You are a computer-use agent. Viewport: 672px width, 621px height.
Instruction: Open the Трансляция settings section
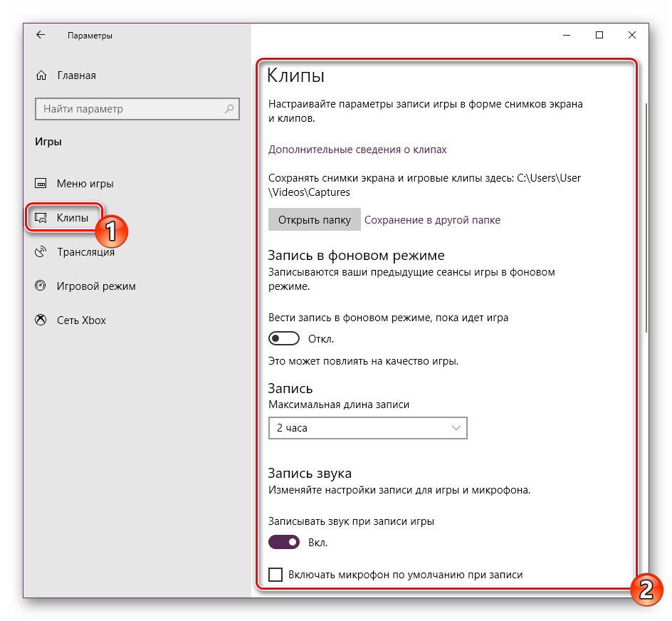[x=85, y=252]
